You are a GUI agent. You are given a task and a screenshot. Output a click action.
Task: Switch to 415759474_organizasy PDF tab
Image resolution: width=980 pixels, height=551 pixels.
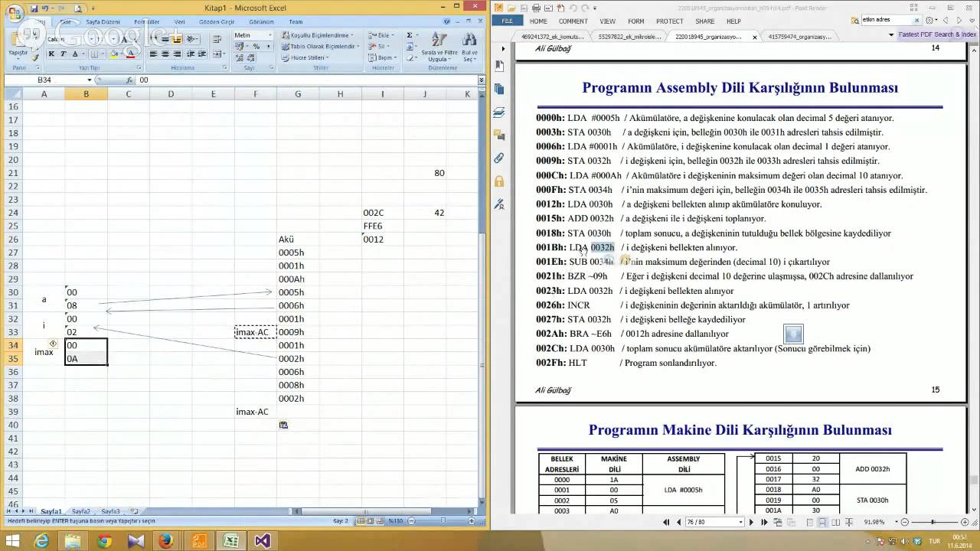799,36
